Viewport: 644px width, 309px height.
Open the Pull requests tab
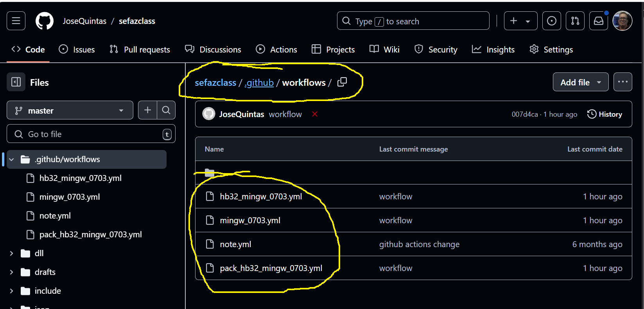pos(140,49)
